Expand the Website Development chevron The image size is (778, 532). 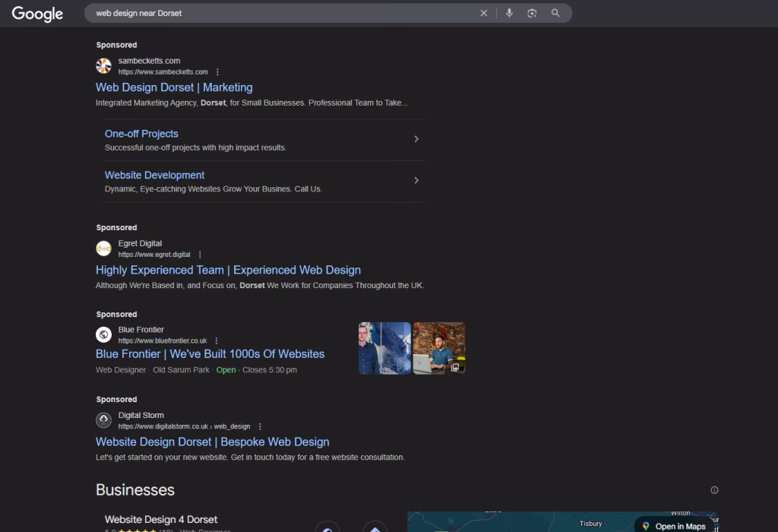point(416,180)
